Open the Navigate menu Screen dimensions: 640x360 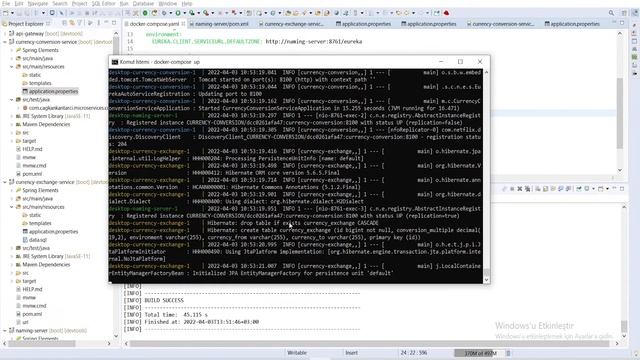click(38, 4)
